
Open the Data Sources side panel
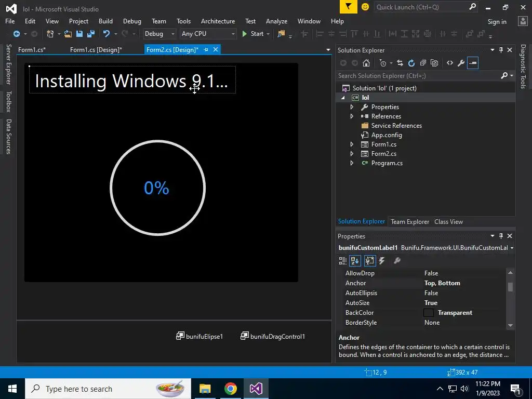click(x=9, y=137)
